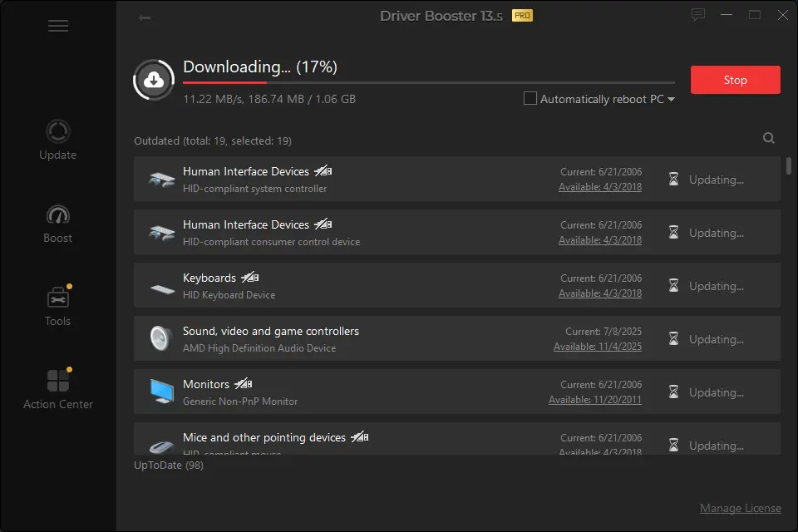Click Current: 6/21/2006 on Monitors row

[601, 384]
